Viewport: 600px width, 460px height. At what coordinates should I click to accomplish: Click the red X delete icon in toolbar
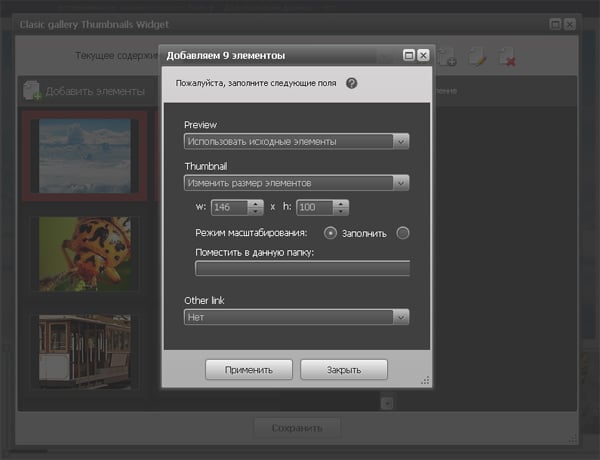(507, 58)
